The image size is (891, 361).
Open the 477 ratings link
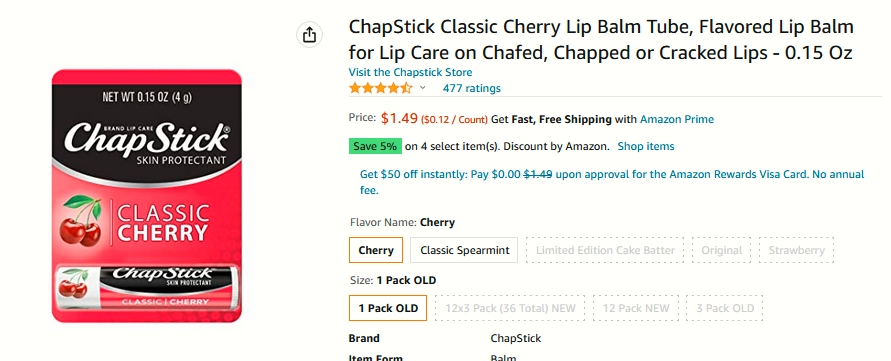(x=472, y=88)
